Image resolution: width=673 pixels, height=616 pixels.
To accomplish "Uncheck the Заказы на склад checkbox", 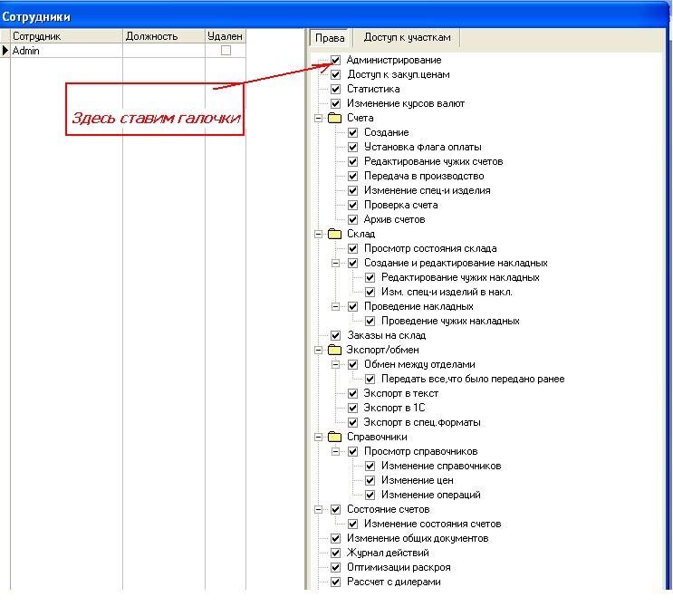I will click(x=336, y=335).
